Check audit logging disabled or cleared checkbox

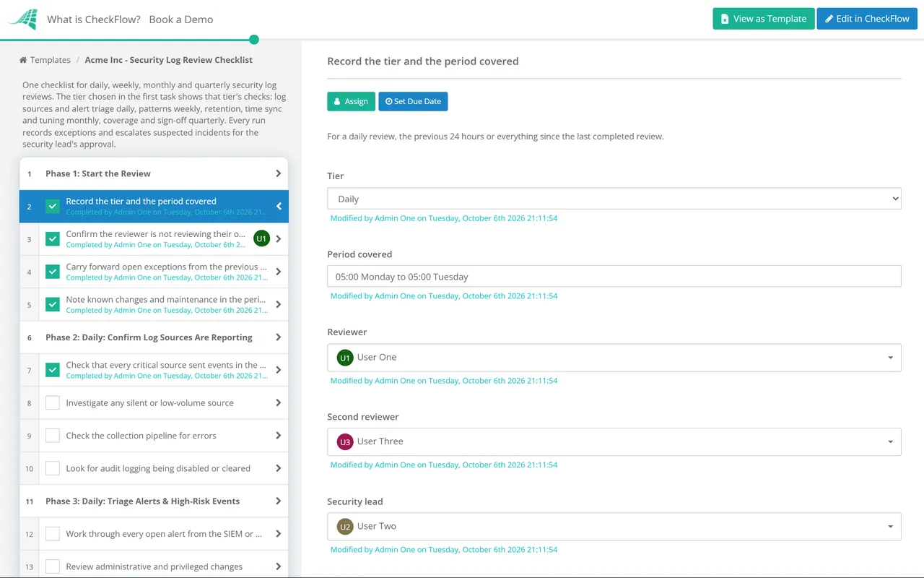pos(53,468)
